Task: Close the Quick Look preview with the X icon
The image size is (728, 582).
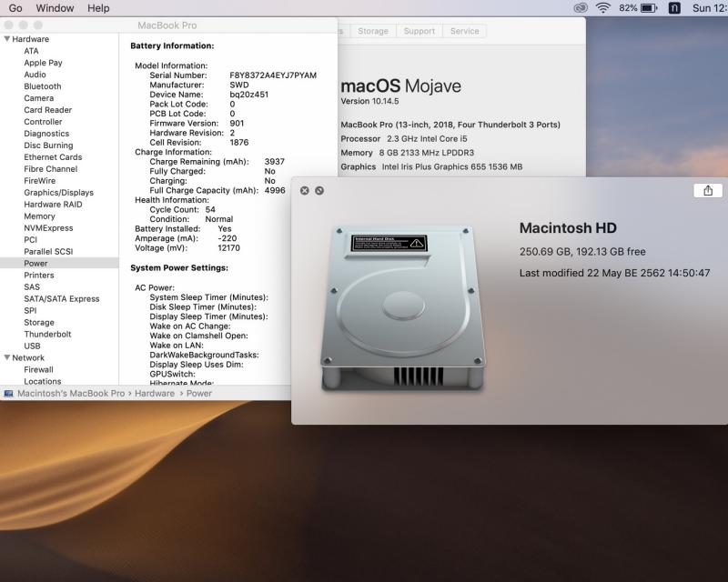Action: [305, 190]
